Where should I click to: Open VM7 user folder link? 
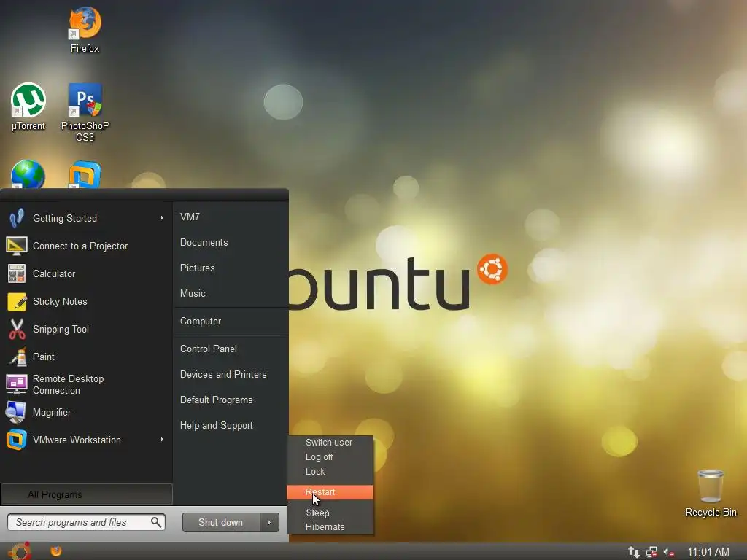[x=190, y=217]
